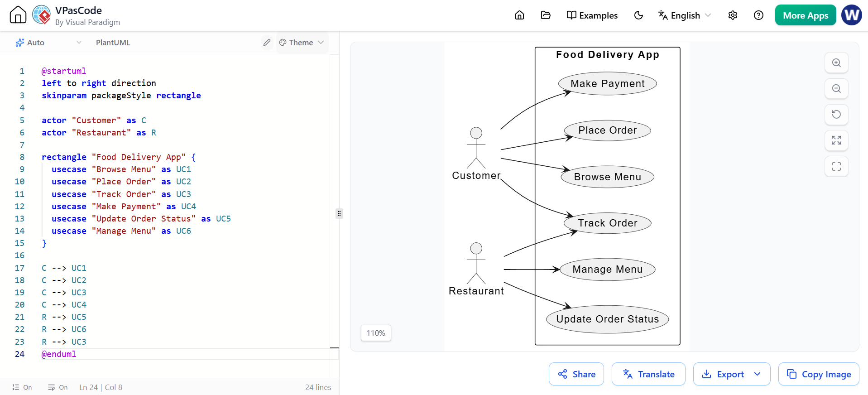This screenshot has width=868, height=395.
Task: Toggle dark mode moon icon
Action: [638, 15]
